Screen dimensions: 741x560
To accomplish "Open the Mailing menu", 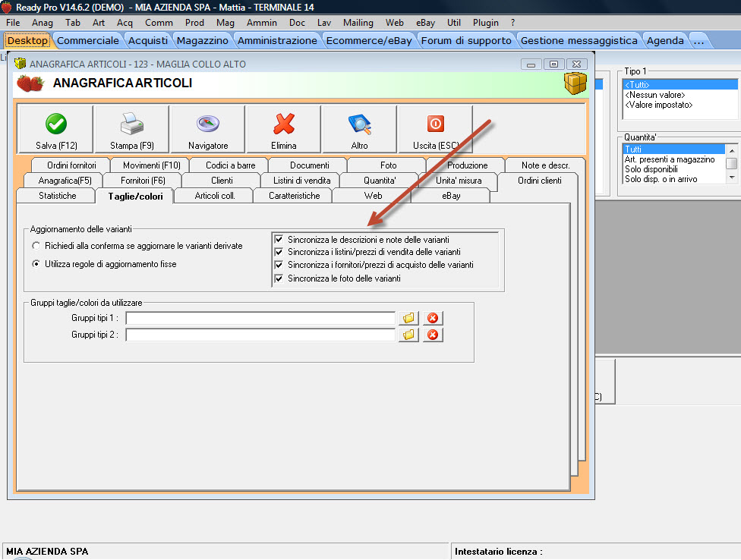I will pyautogui.click(x=358, y=22).
